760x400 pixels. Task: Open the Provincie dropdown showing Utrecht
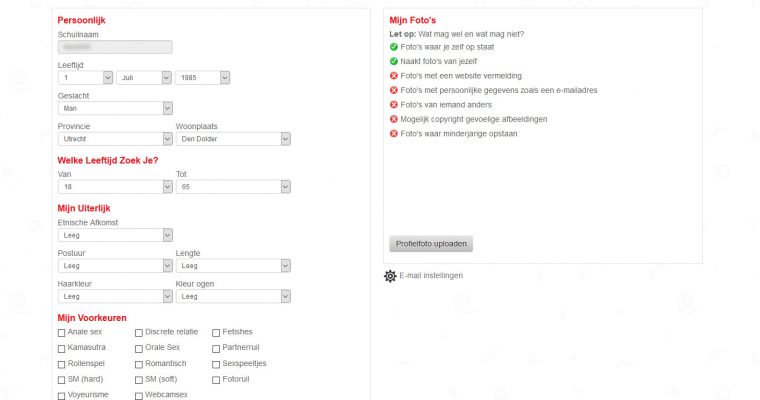pyautogui.click(x=115, y=139)
